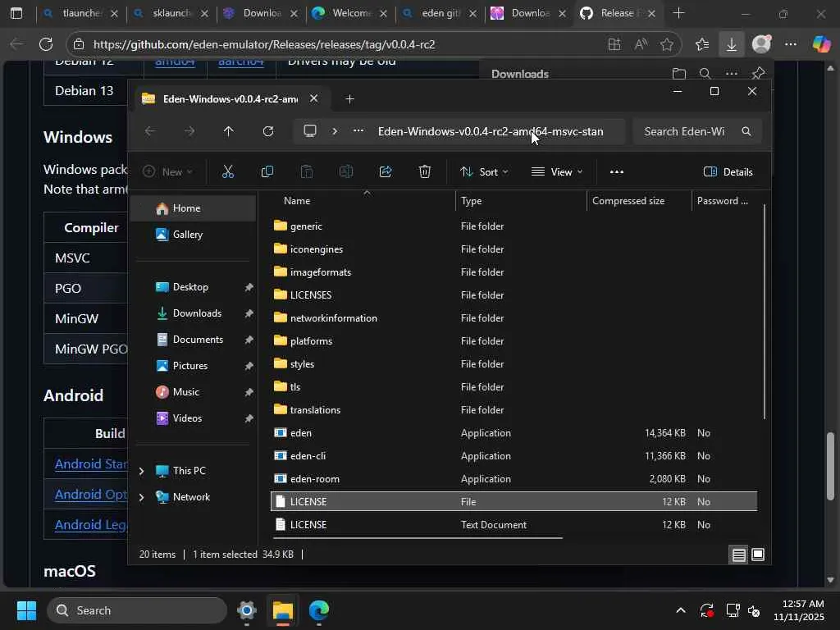Expand Network in navigation pane
840x630 pixels.
[x=141, y=497]
